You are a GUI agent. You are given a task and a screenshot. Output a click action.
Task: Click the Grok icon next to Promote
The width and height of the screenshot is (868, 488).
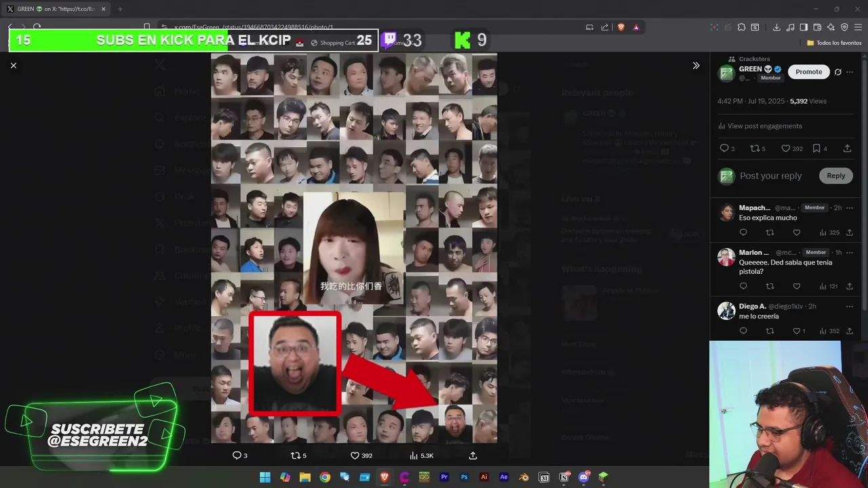coord(838,72)
